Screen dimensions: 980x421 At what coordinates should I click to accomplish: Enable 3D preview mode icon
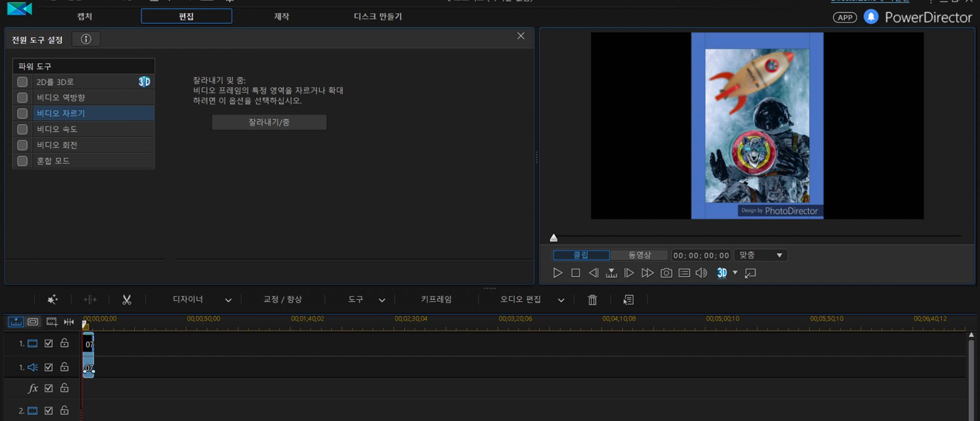[x=722, y=273]
